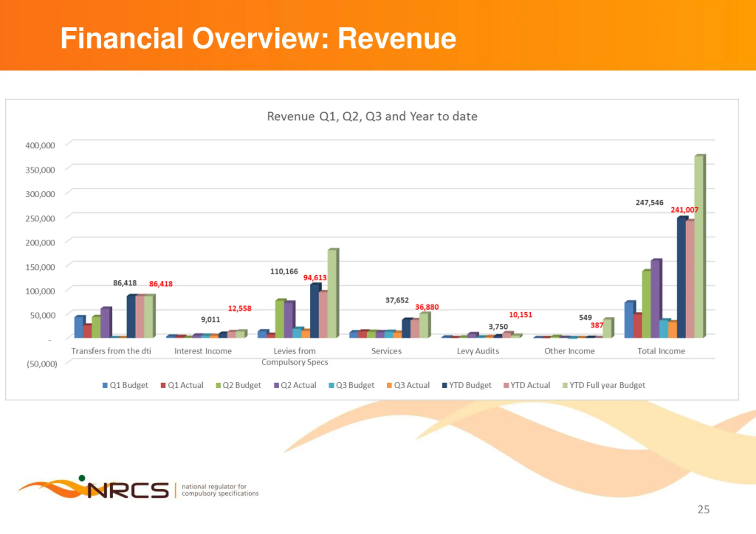Select the 247,546 data label
Image resolution: width=756 pixels, height=534 pixels.
[649, 203]
